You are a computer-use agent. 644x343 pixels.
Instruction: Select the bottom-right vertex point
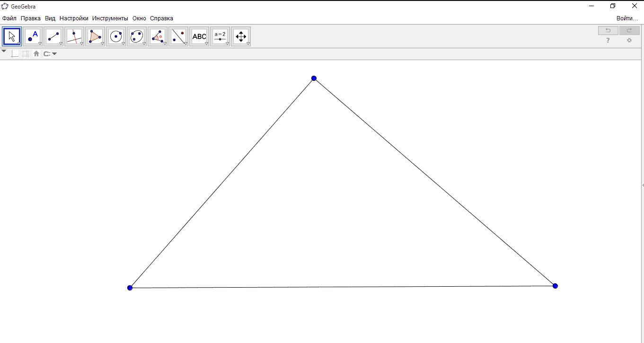point(555,286)
